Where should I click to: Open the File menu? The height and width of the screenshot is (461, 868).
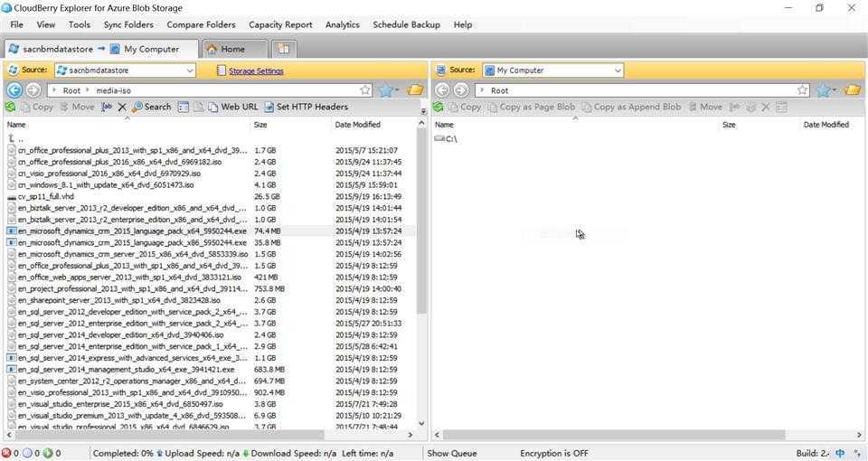(x=16, y=24)
